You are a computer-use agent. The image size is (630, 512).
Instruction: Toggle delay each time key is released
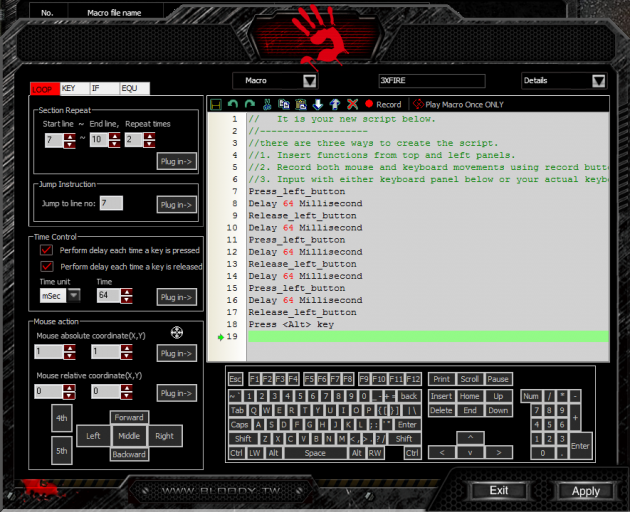(x=46, y=267)
